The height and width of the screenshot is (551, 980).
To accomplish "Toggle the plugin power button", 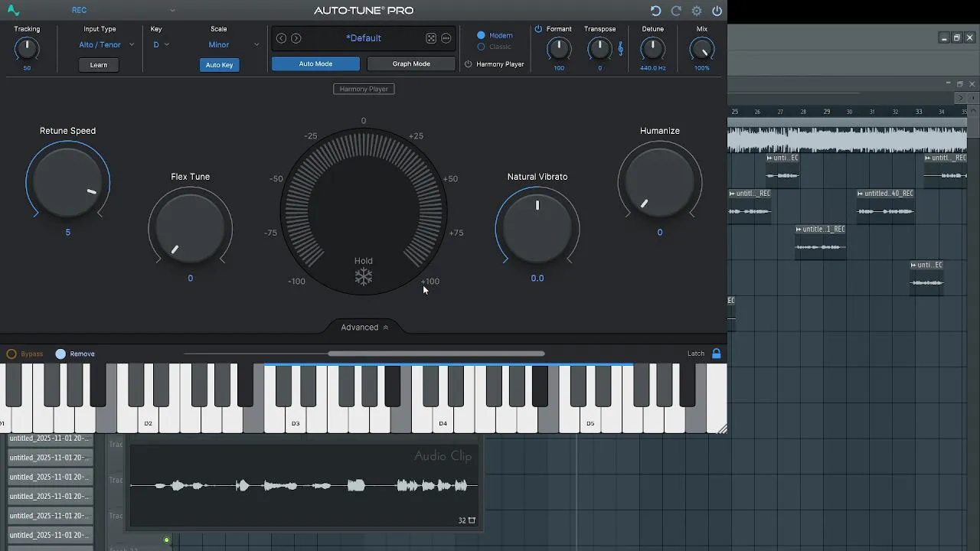I will (717, 11).
